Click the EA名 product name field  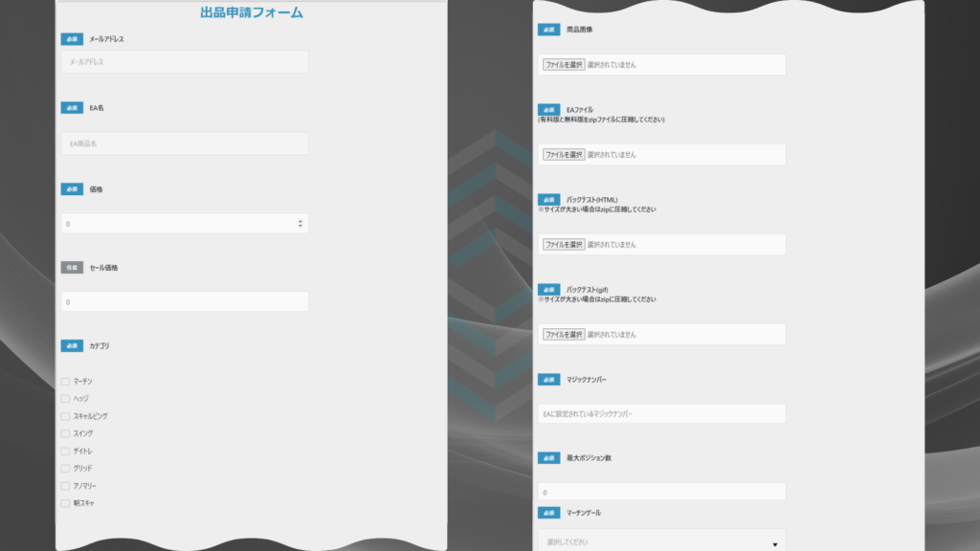pyautogui.click(x=184, y=143)
